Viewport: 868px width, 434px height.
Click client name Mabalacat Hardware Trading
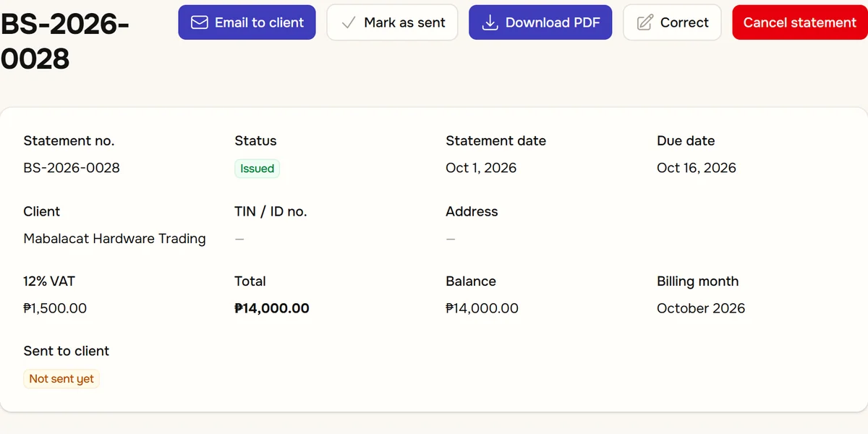tap(114, 239)
